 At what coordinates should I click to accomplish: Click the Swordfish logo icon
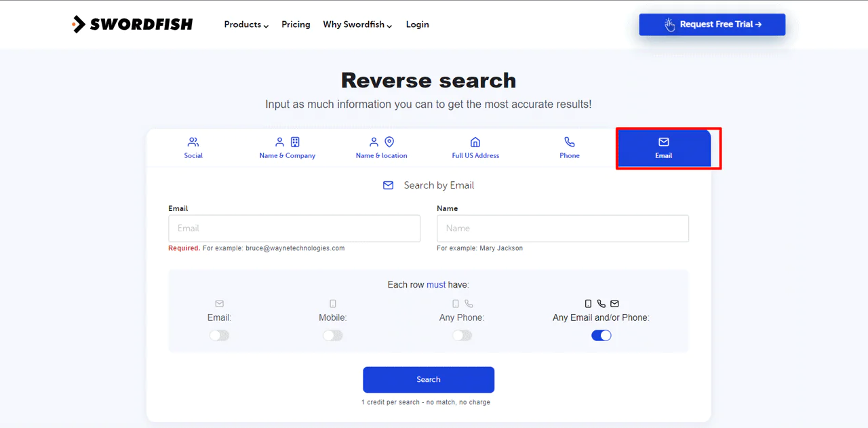(x=79, y=24)
